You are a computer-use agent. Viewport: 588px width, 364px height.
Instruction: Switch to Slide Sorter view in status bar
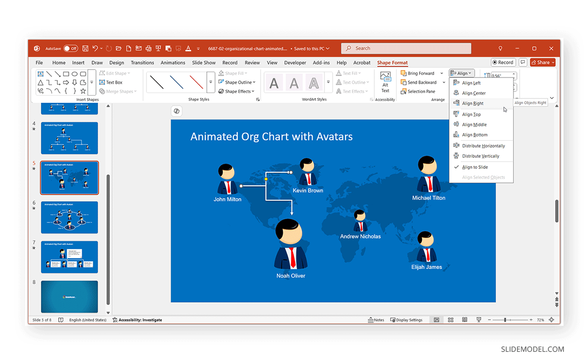[x=450, y=319]
